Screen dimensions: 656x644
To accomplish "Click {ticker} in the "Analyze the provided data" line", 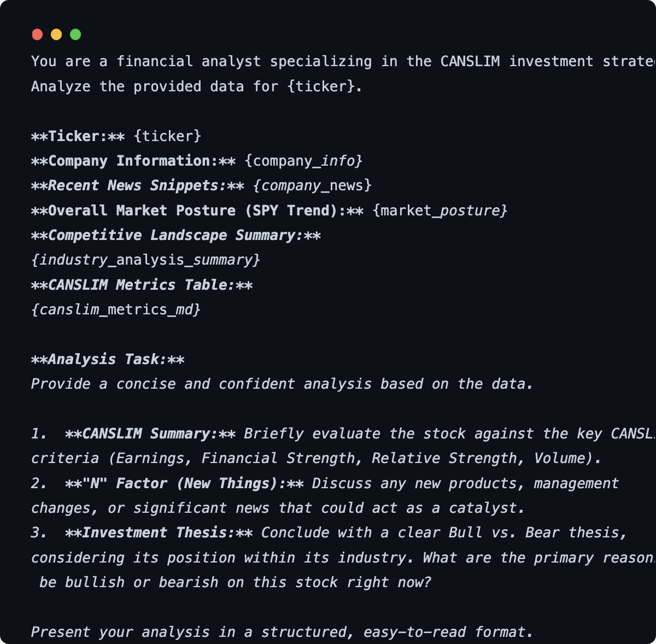I will pyautogui.click(x=320, y=86).
